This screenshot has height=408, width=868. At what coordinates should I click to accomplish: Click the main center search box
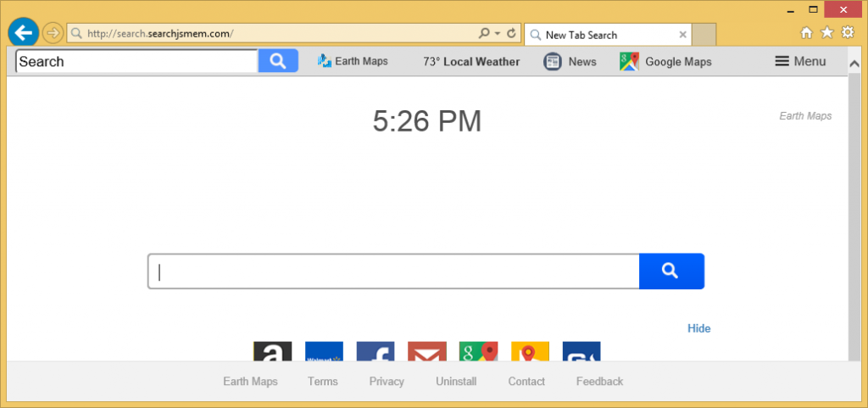click(393, 271)
